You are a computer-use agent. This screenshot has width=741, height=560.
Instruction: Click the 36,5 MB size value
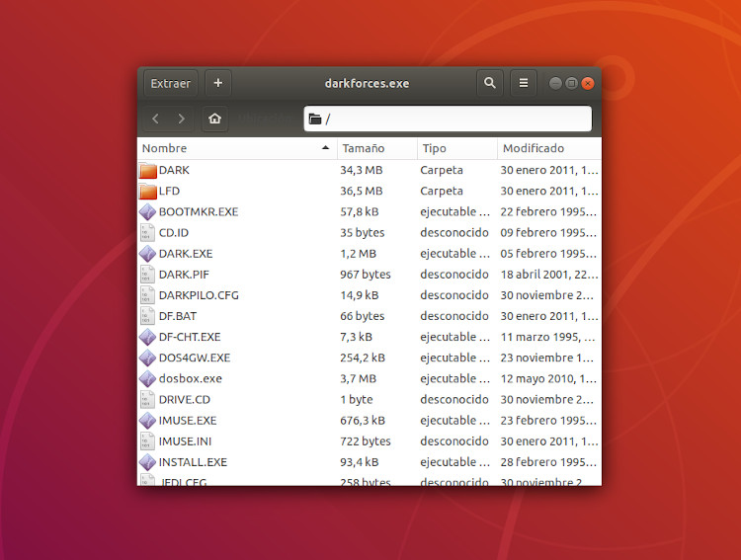click(362, 191)
